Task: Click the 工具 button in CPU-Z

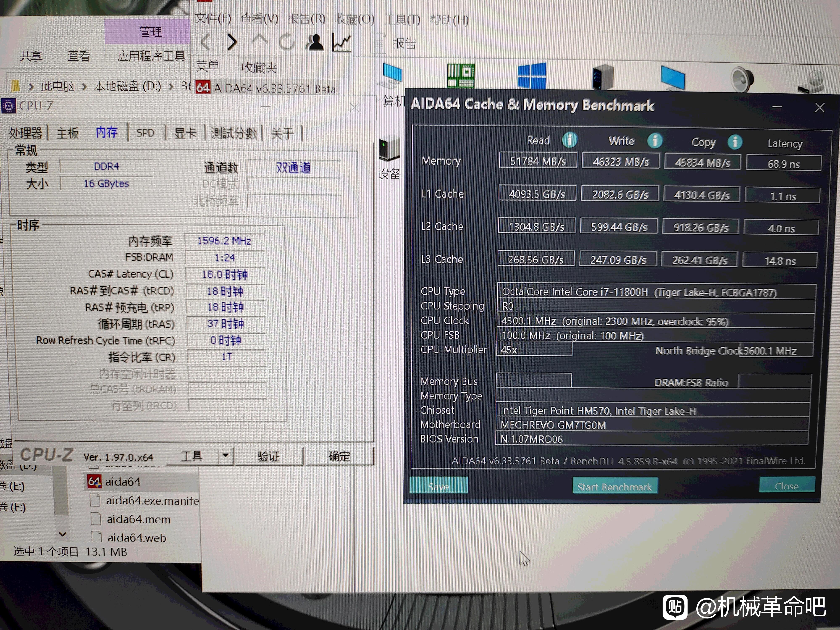Action: coord(192,456)
